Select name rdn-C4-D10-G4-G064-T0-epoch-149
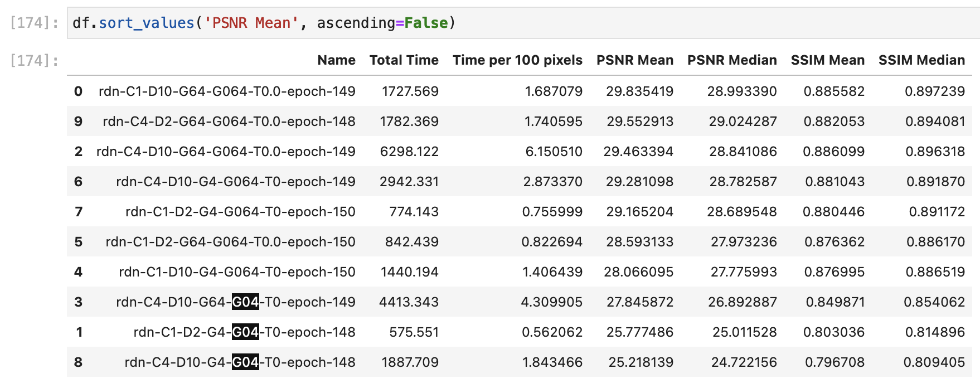This screenshot has height=388, width=980. [x=236, y=182]
